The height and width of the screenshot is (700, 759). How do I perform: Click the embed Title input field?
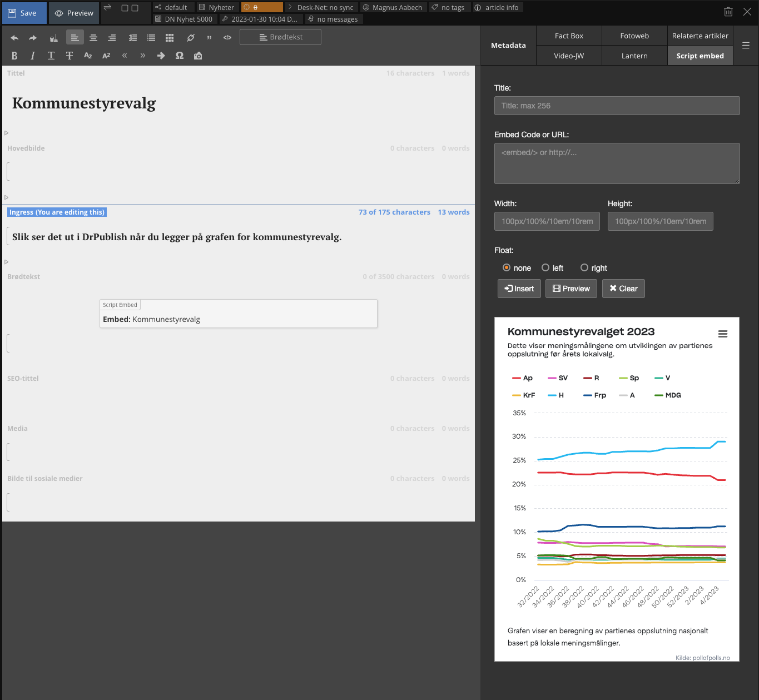617,106
